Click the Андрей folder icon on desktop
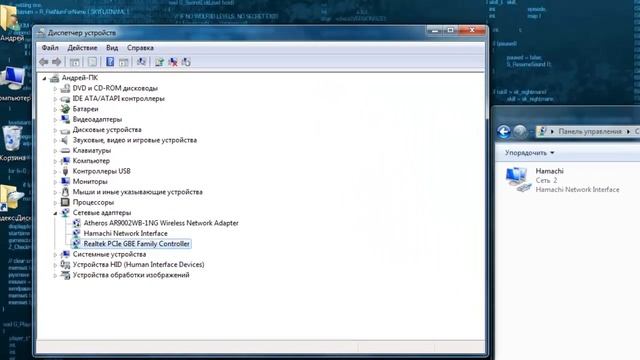The height and width of the screenshot is (360, 640). [x=9, y=18]
